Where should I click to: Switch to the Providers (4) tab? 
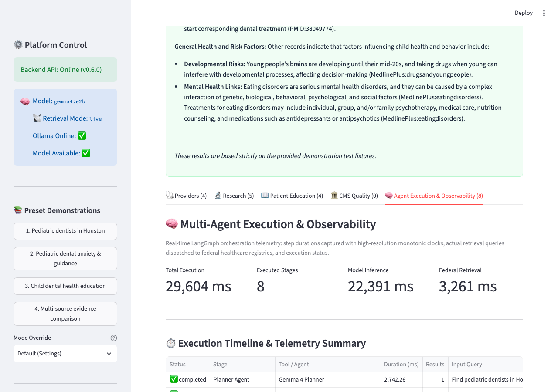point(186,196)
